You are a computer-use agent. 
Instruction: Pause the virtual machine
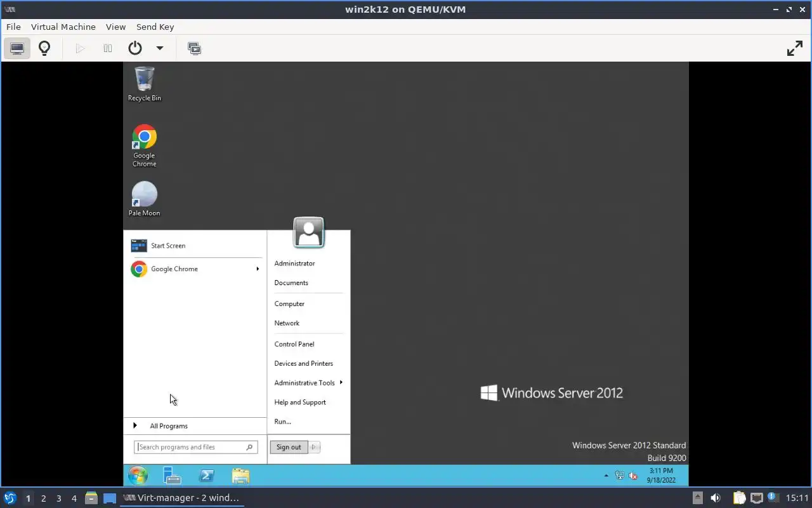pos(108,48)
